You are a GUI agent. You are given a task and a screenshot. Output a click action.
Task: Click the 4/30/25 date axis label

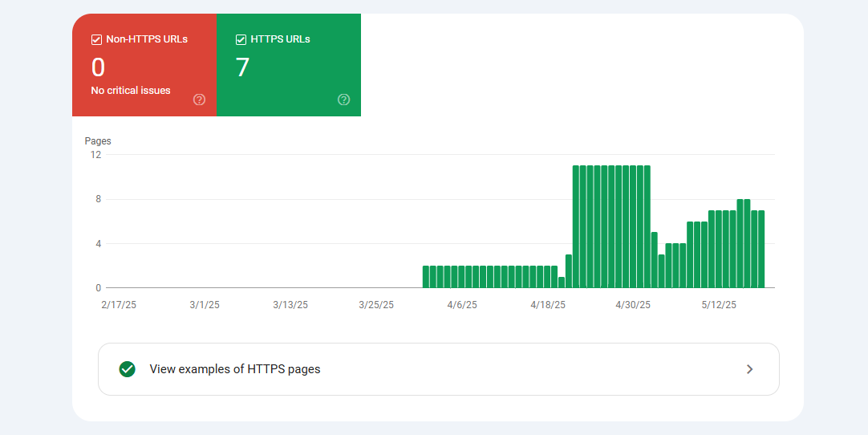(x=633, y=305)
